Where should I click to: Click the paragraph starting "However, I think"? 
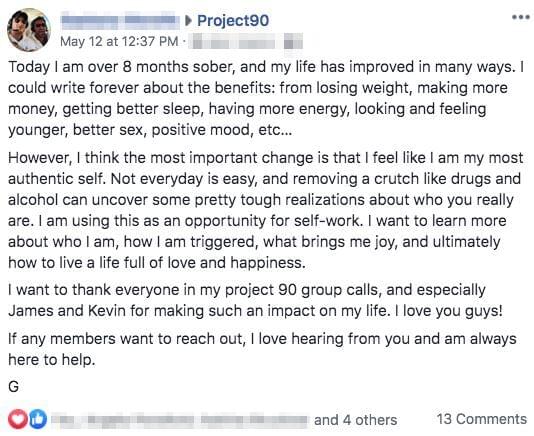(266, 210)
